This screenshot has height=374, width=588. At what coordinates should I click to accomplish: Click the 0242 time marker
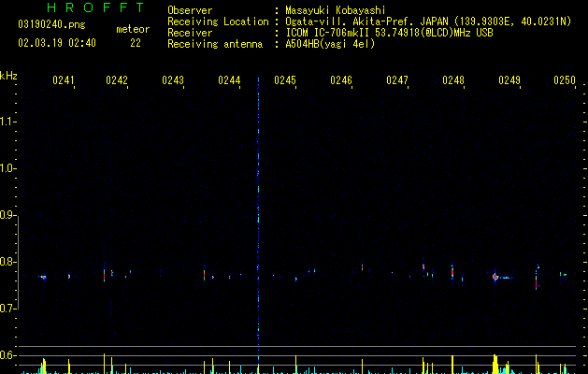point(117,80)
